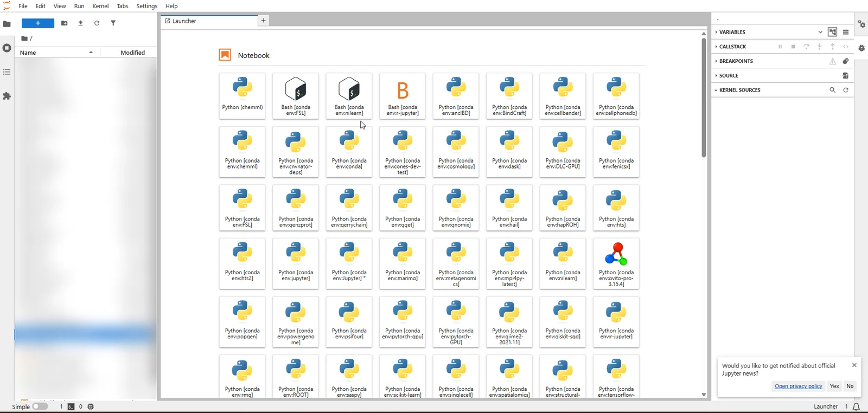Screen dimensions: 868x413
Task: Toggle the file filter funnel icon
Action: 113,23
